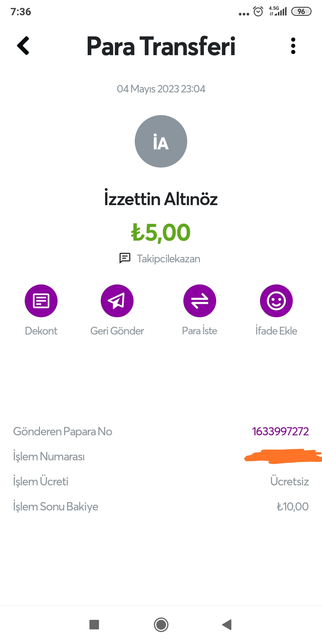Tap the message note icon beside Takipcilekazan
The image size is (322, 644).
[x=125, y=258]
